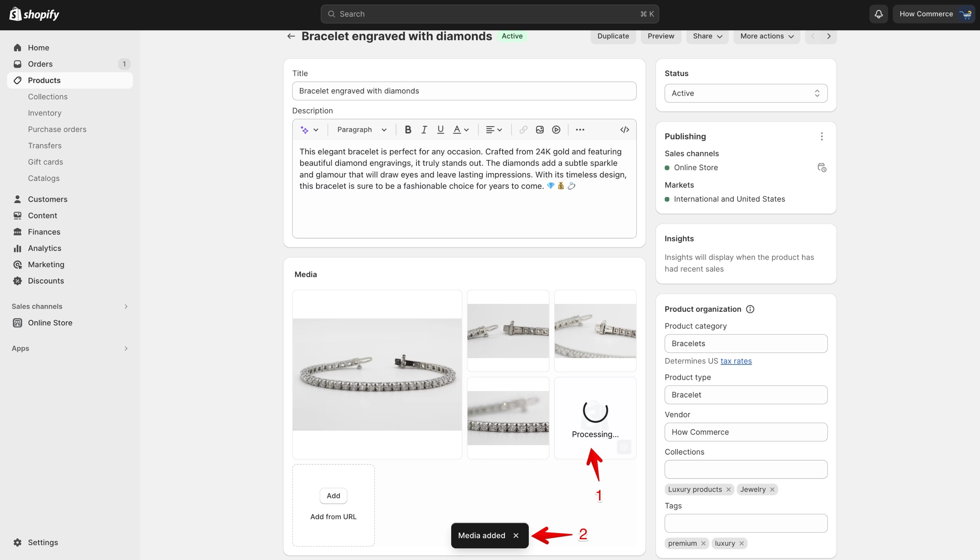The width and height of the screenshot is (980, 560).
Task: Open the tax rates link
Action: 736,361
